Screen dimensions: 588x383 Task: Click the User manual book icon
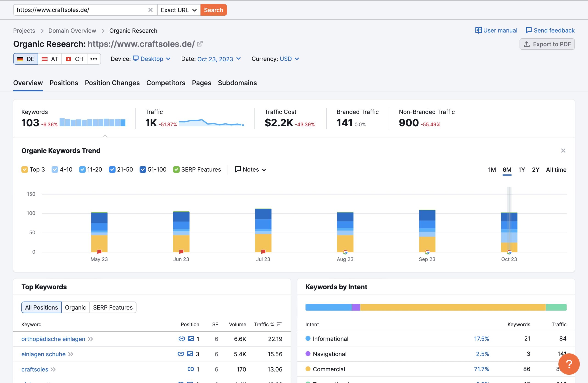[478, 30]
